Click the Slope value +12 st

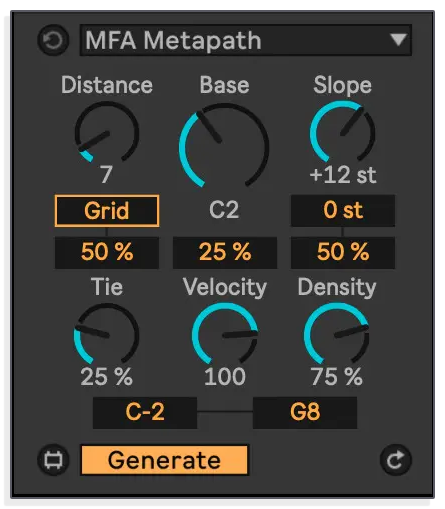point(343,175)
